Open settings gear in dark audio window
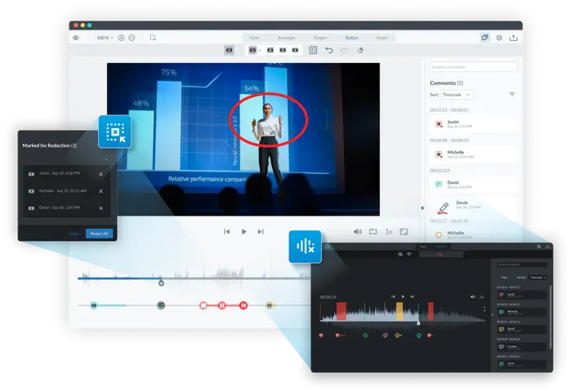 click(x=538, y=247)
